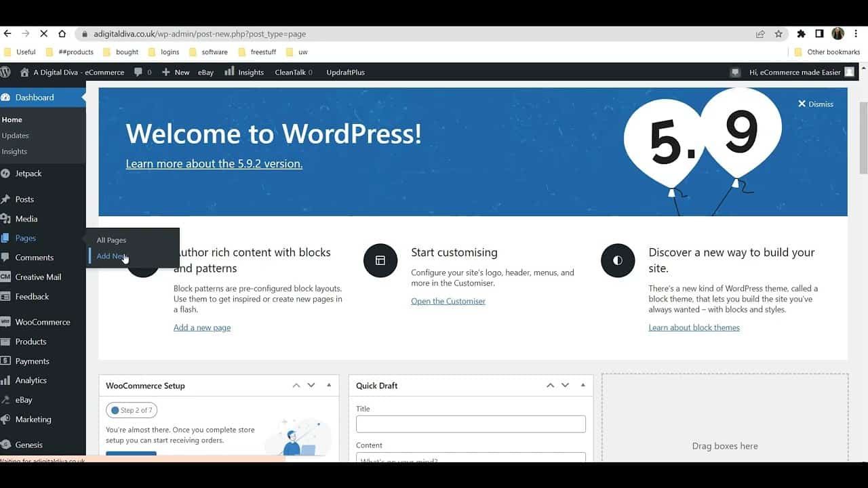Click the share icon in the address bar
The width and height of the screenshot is (868, 488).
tap(760, 34)
